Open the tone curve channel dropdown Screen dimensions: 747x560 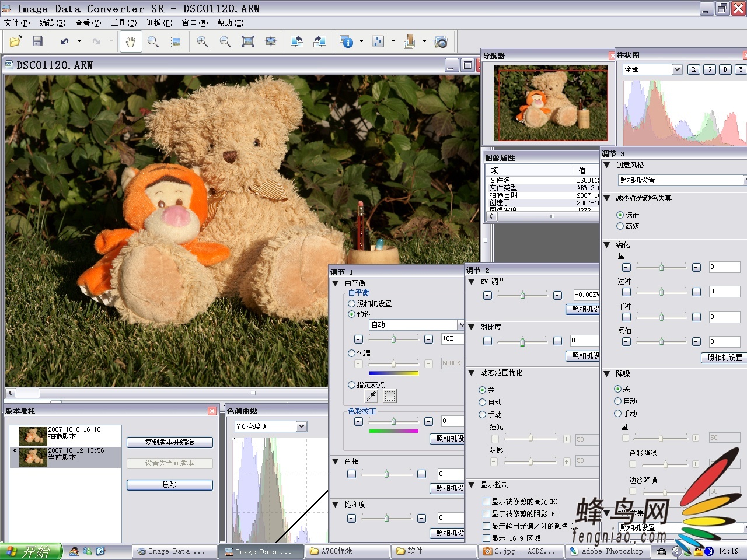click(301, 426)
